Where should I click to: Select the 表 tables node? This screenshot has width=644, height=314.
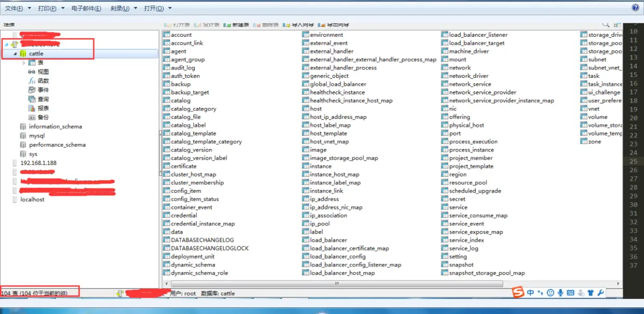point(41,63)
